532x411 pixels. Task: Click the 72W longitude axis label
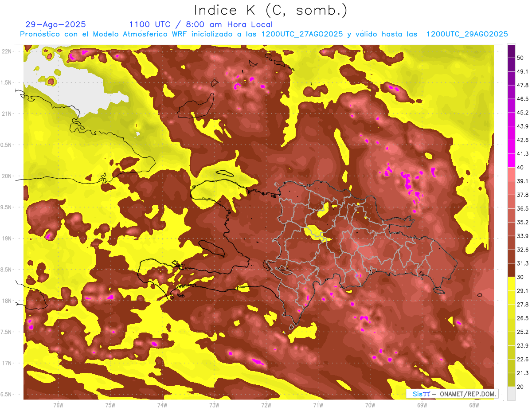pyautogui.click(x=266, y=405)
